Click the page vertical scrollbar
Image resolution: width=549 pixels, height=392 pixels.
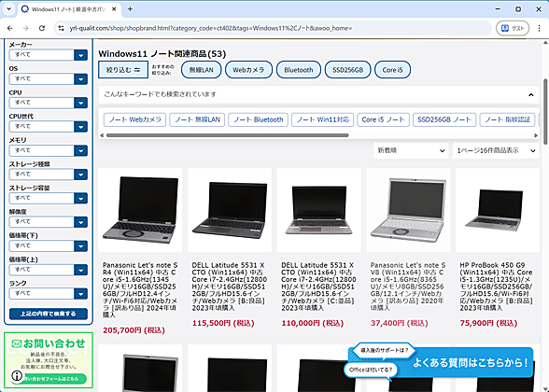545,111
